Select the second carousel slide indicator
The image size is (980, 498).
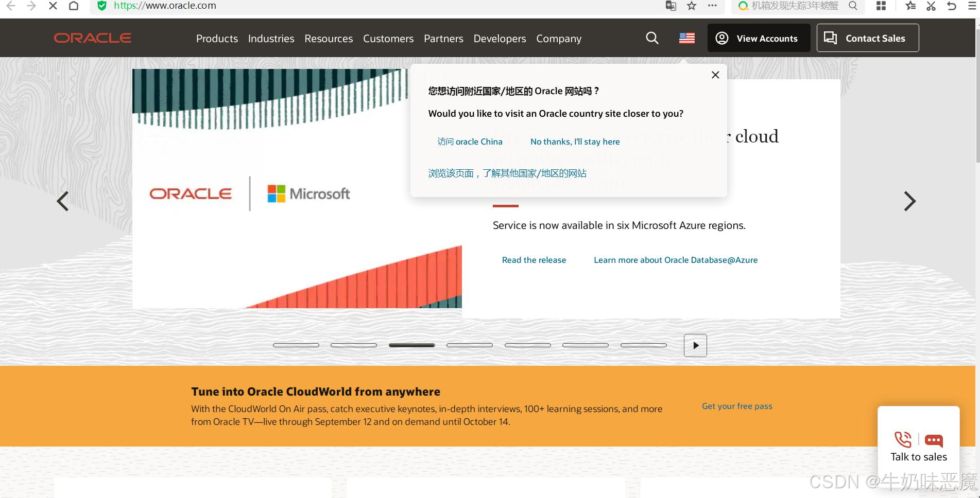click(x=354, y=345)
